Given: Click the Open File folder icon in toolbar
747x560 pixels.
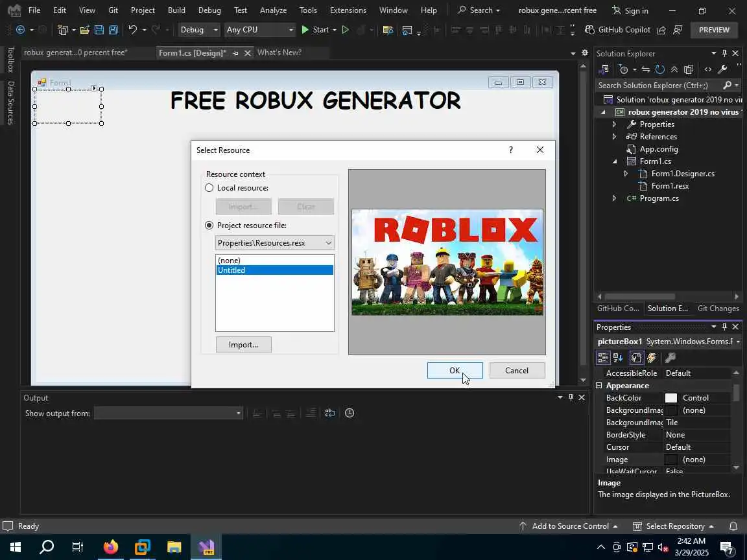Looking at the screenshot, I should point(85,30).
